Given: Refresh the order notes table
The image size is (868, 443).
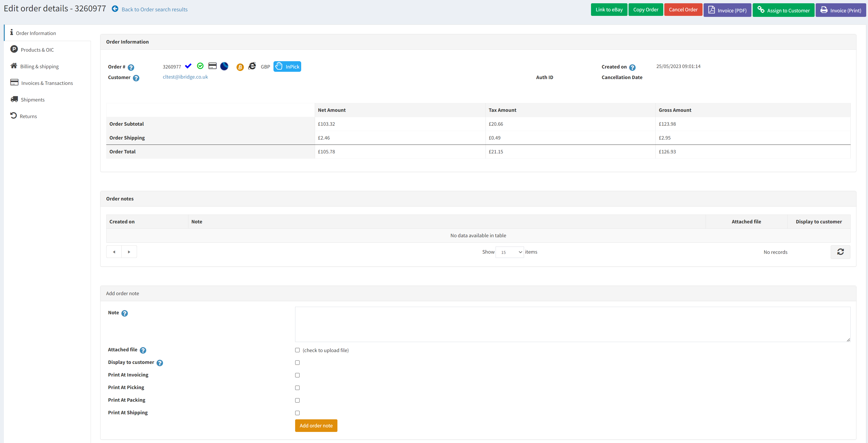Looking at the screenshot, I should [x=840, y=252].
